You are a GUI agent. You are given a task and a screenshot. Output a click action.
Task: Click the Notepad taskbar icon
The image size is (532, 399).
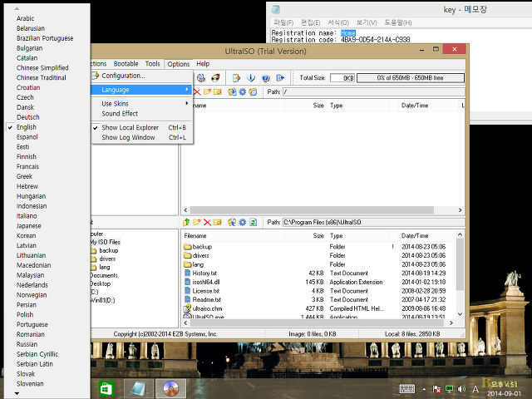(138, 389)
